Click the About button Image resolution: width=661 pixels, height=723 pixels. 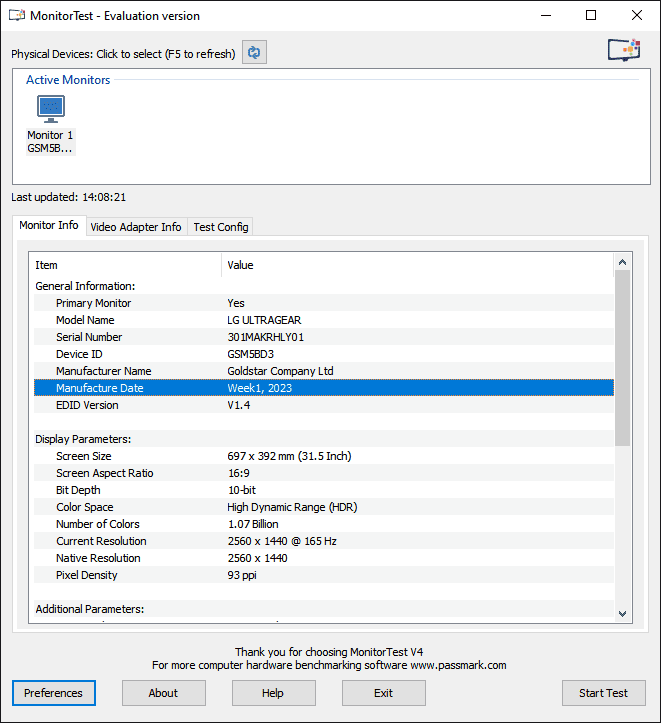163,693
